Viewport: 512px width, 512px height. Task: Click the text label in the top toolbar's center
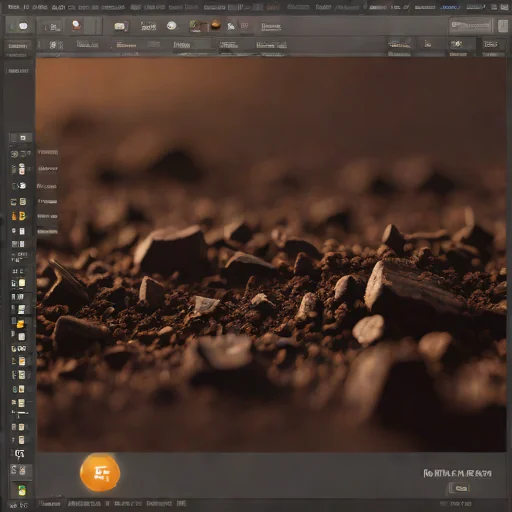[271, 26]
